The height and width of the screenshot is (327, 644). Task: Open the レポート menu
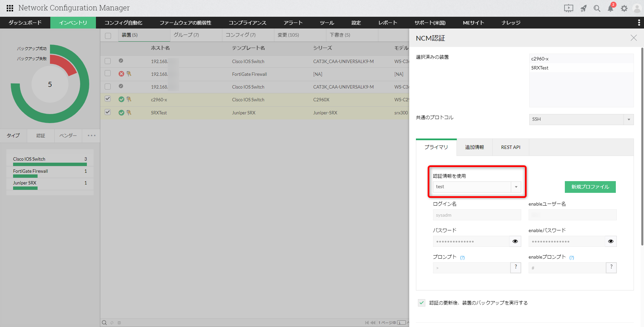pos(388,22)
